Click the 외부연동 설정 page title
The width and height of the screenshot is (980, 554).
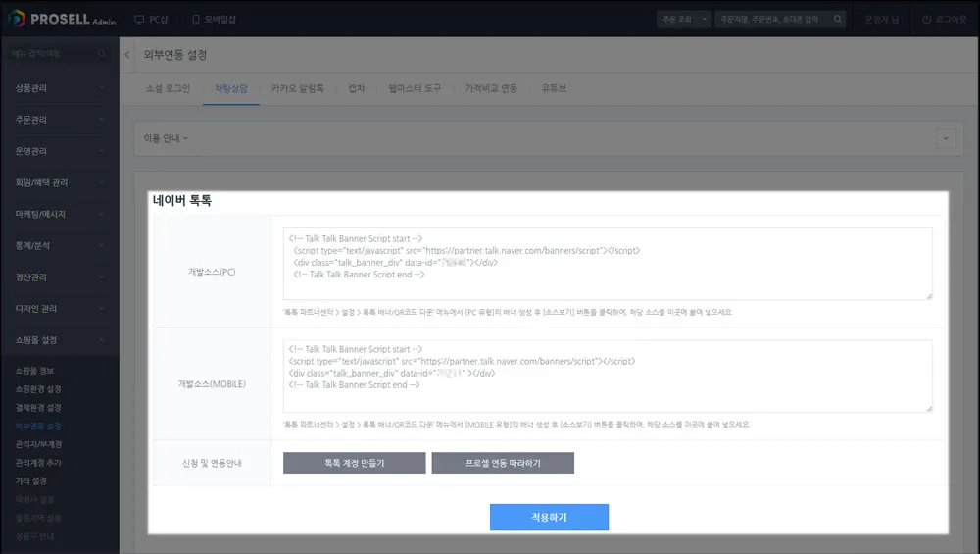point(175,55)
